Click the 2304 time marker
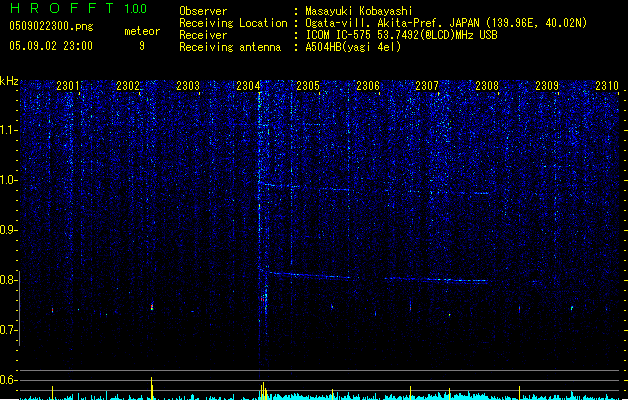Image resolution: width=629 pixels, height=400 pixels. click(248, 86)
